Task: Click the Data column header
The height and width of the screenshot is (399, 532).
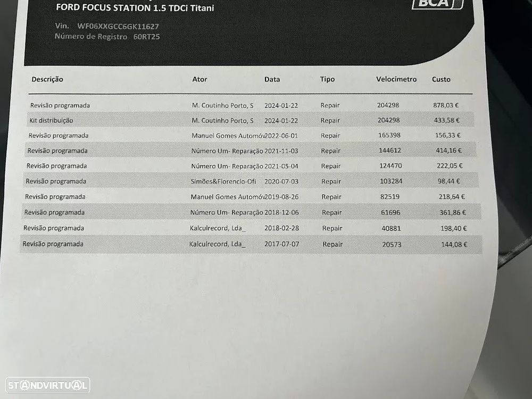Action: 272,79
